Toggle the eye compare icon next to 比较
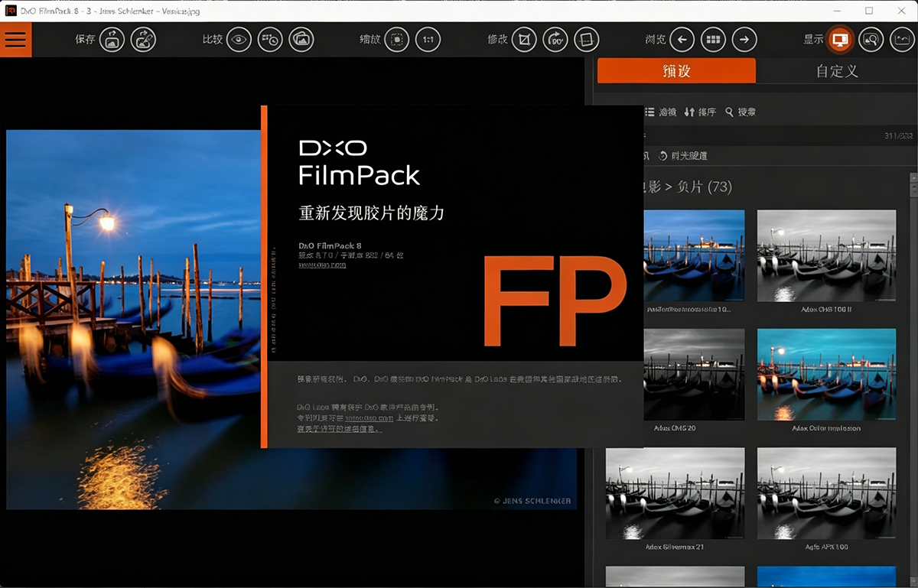This screenshot has height=588, width=918. [x=239, y=40]
